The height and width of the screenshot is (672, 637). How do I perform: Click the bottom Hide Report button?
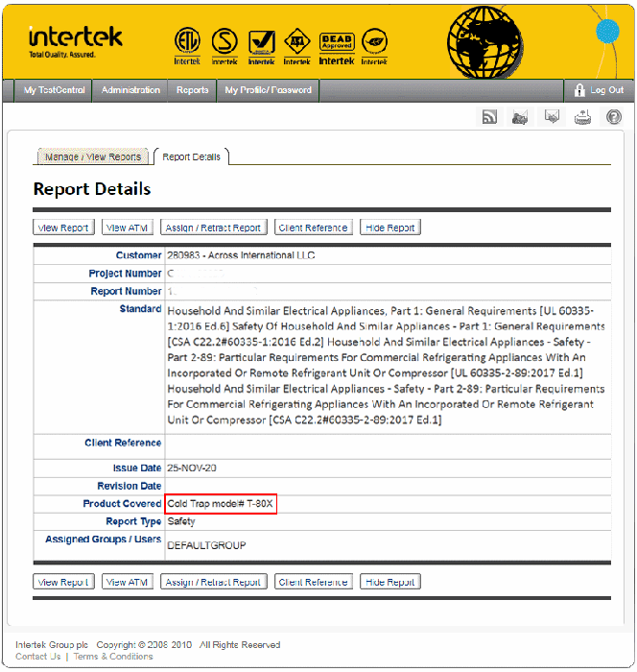pos(389,582)
